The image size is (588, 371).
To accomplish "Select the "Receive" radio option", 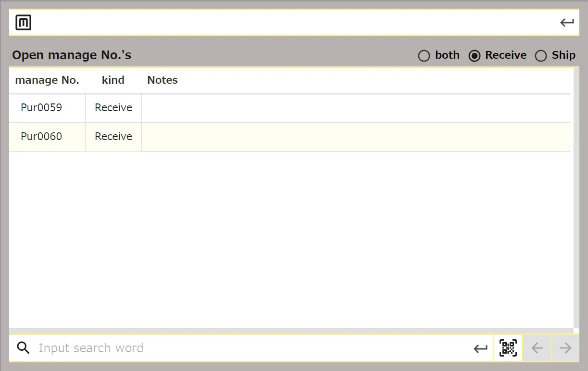I will pos(475,56).
